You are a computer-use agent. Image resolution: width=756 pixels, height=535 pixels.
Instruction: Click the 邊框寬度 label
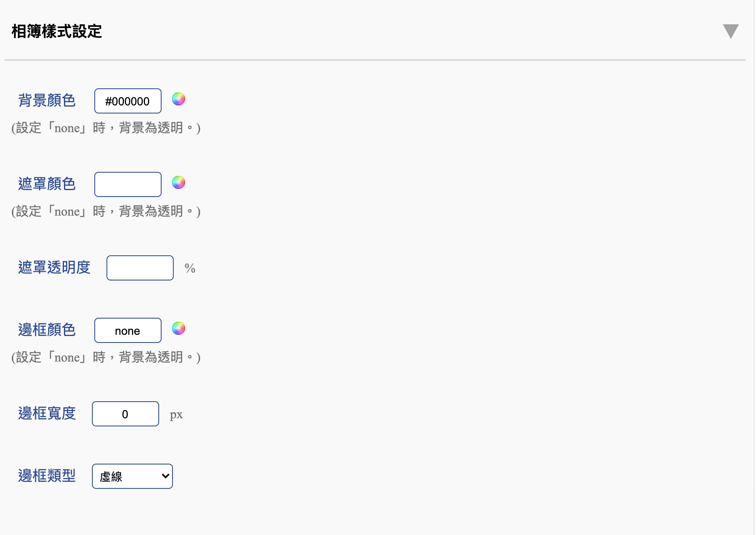(47, 413)
